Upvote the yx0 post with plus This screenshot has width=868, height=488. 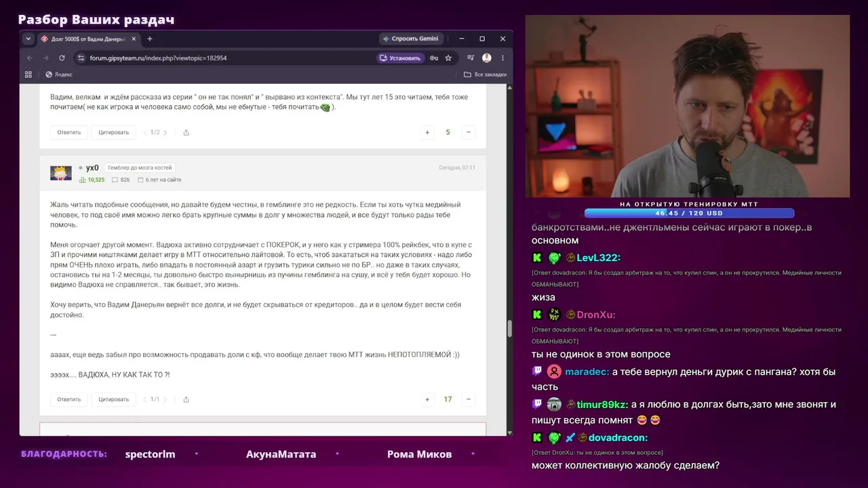(427, 399)
